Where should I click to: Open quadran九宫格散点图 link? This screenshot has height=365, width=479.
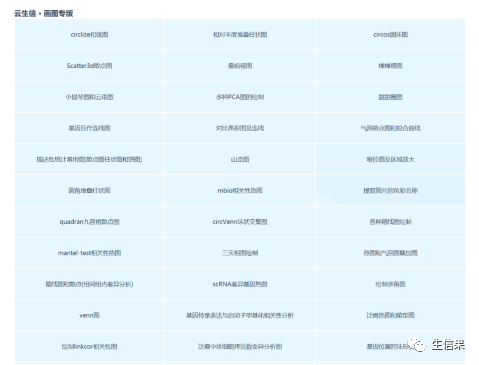coord(89,222)
